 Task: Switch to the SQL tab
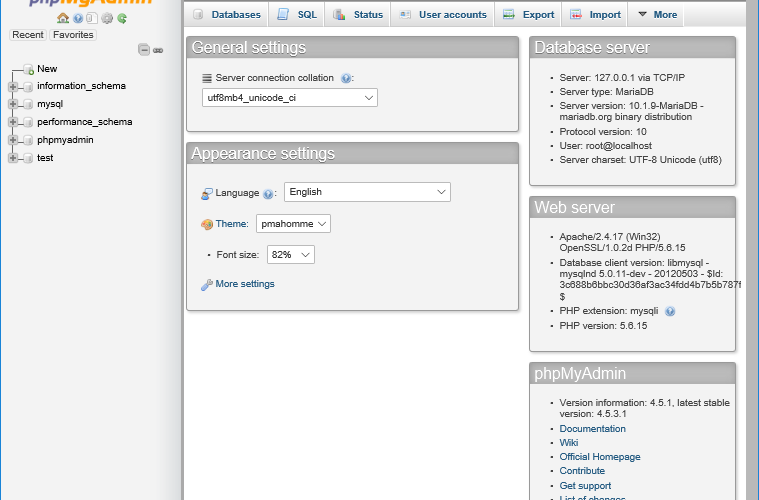(x=297, y=15)
